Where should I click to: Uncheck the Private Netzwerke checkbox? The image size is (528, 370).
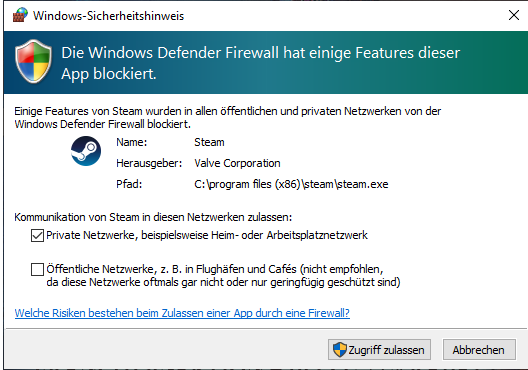37,235
